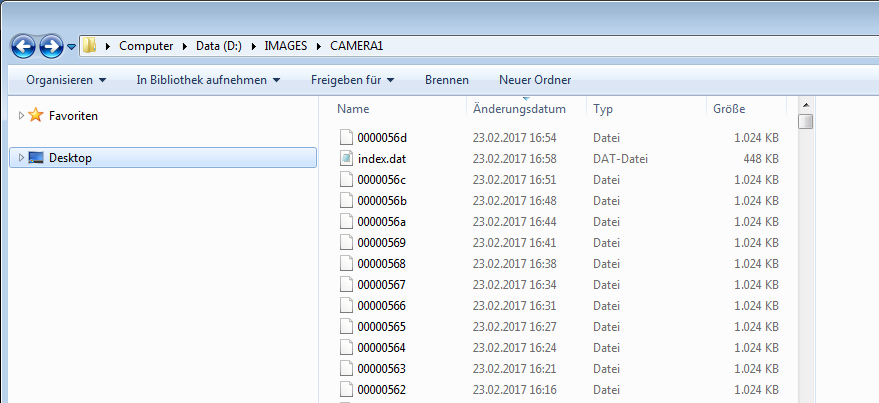The height and width of the screenshot is (403, 879).
Task: Open the Freigeben für menu
Action: click(x=353, y=80)
